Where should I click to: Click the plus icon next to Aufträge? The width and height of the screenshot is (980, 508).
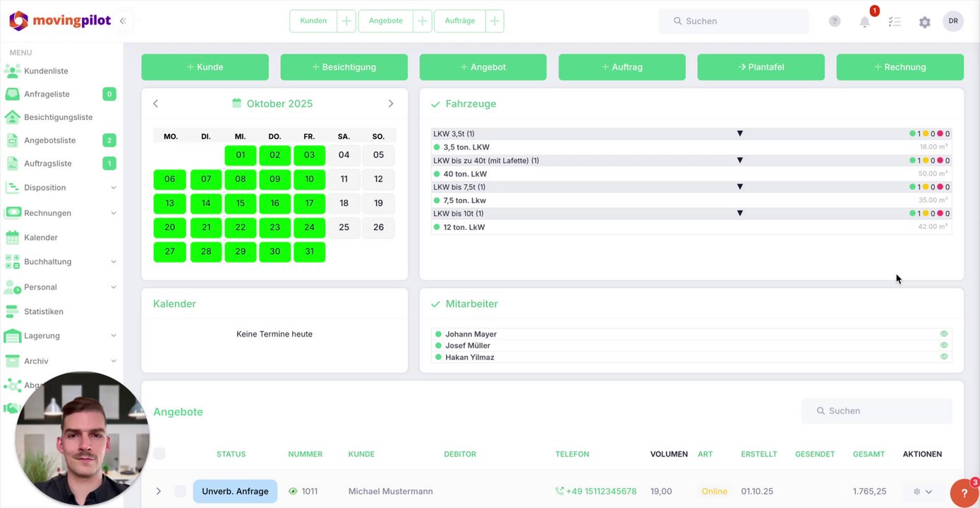pos(495,21)
